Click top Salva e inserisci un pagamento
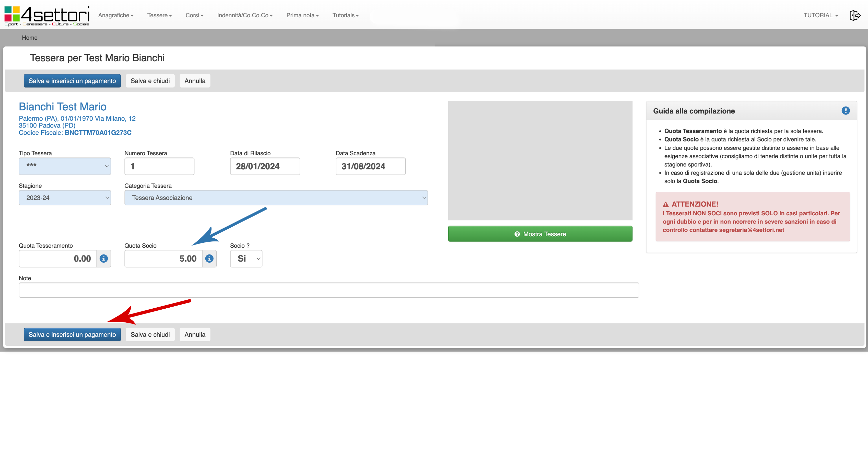 point(72,81)
